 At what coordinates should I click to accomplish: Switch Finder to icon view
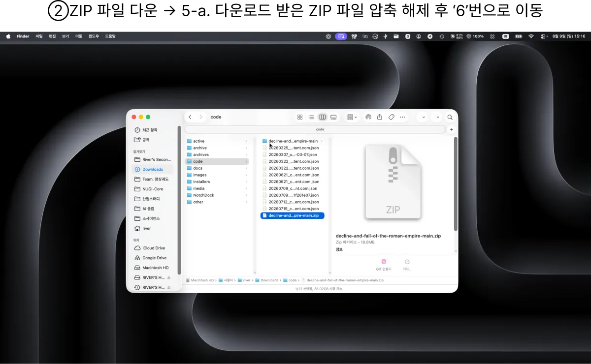pos(300,117)
